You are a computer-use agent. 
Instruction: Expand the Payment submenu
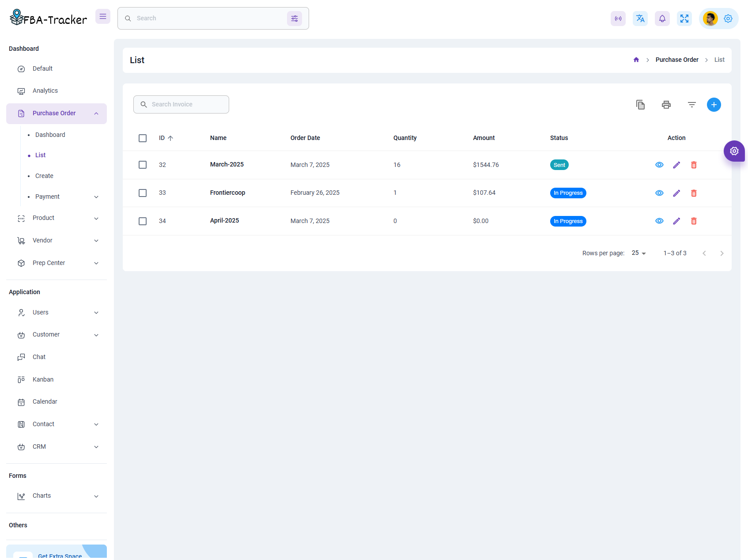point(47,197)
